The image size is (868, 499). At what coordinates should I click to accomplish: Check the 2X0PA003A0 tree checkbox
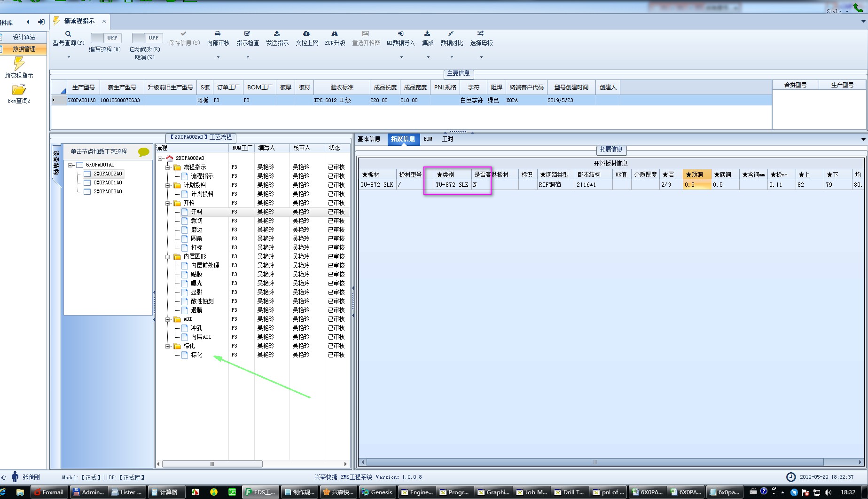(87, 192)
